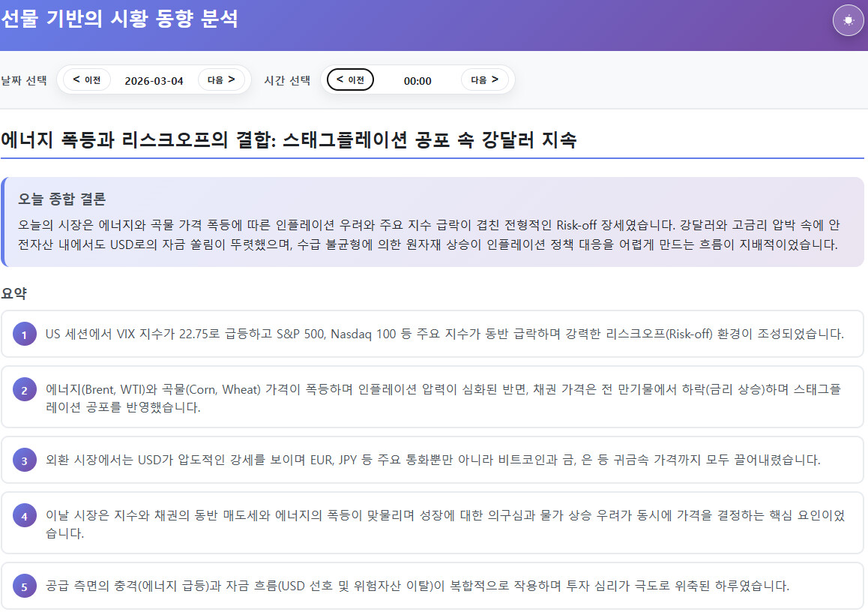Select the number 5 circle badge
Viewport: 868px width, 615px height.
[x=25, y=586]
